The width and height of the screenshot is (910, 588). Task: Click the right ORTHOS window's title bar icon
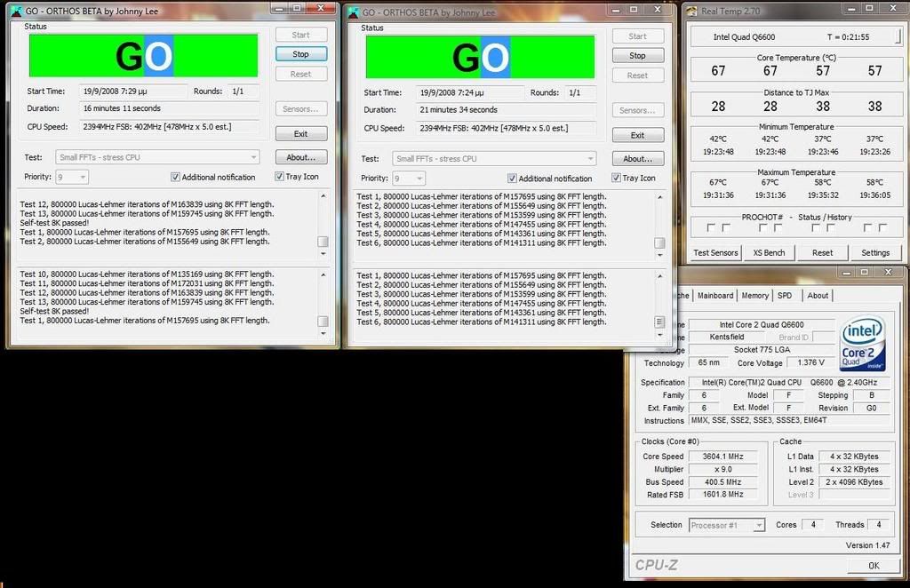(354, 12)
